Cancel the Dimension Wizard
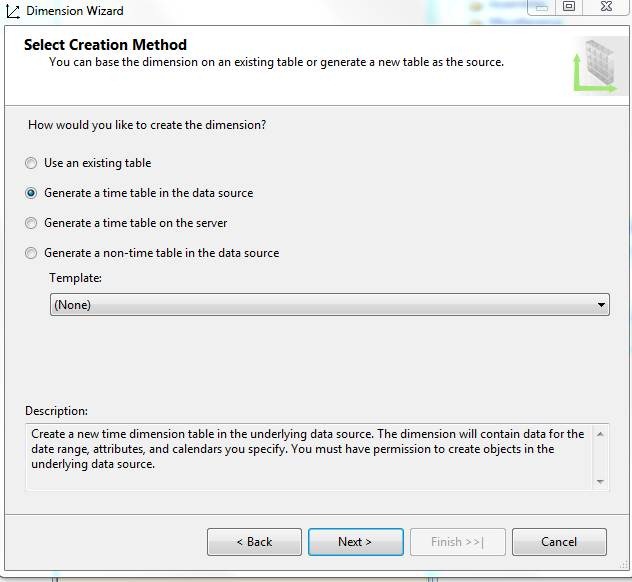 pos(559,542)
